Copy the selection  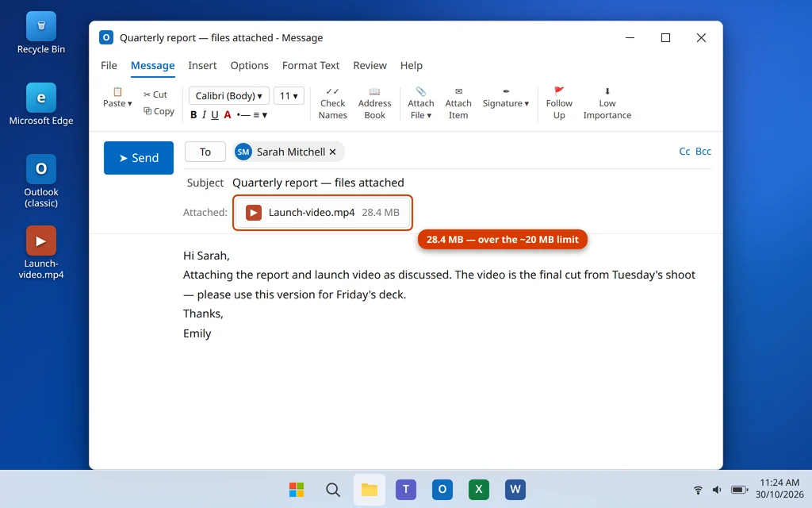click(159, 111)
